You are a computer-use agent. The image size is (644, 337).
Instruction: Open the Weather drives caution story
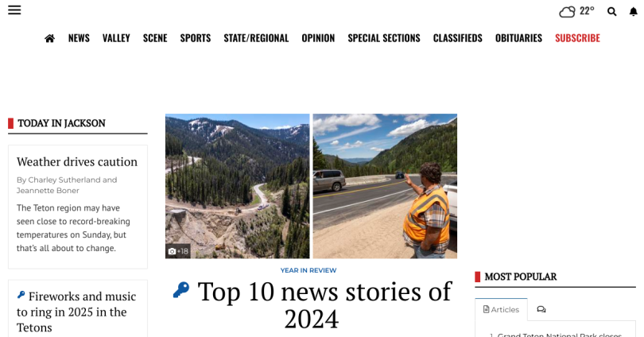(x=77, y=161)
